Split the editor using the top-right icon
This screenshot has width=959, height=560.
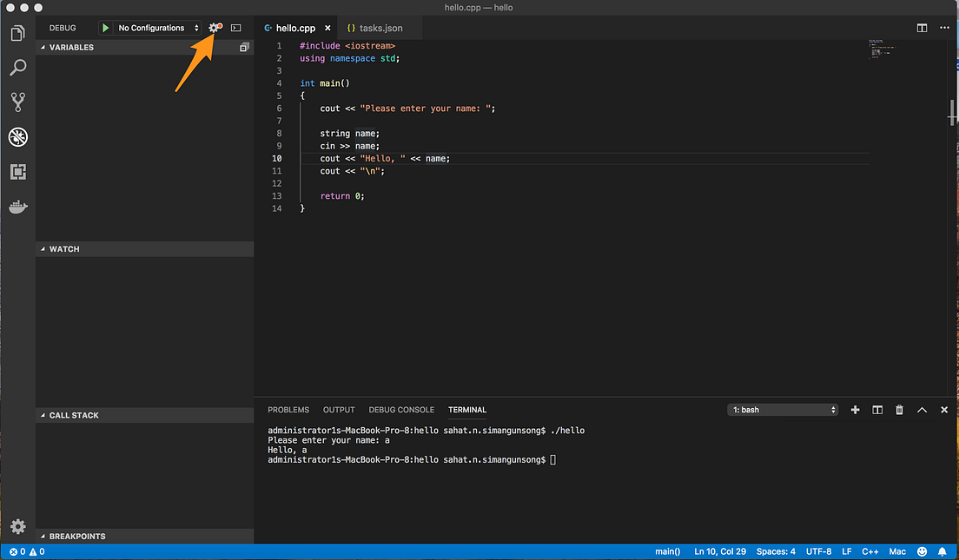(921, 27)
